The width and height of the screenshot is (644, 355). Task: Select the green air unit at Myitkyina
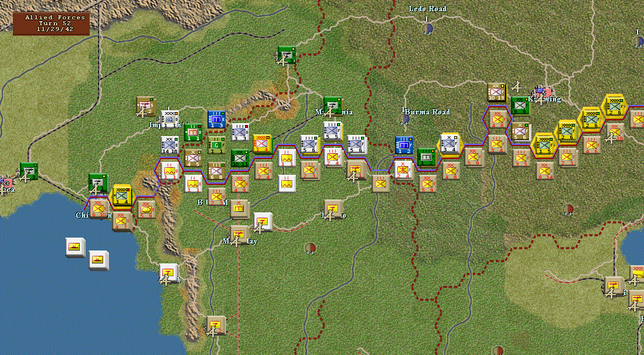[332, 106]
